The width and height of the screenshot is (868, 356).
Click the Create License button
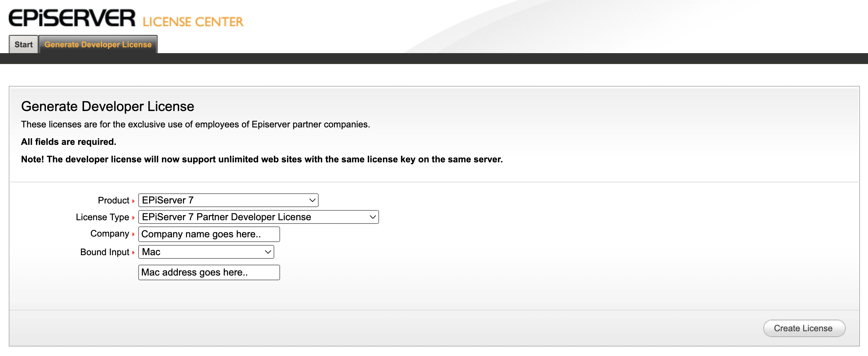[x=804, y=328]
